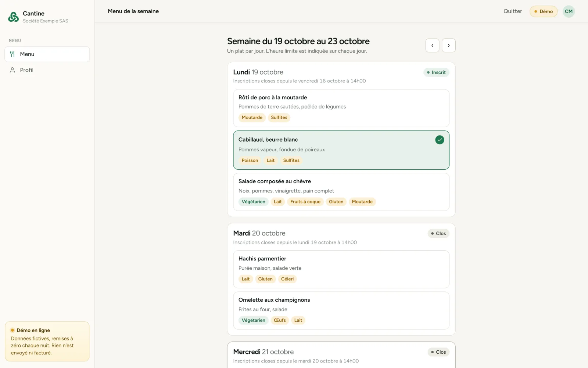The width and height of the screenshot is (588, 368).
Task: Select the Omelette aux champignons dish
Action: (x=341, y=311)
